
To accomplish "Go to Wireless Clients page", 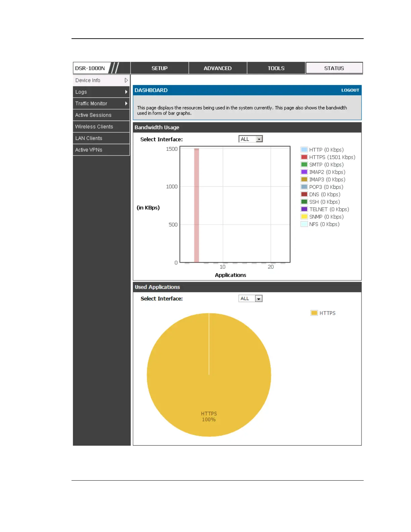I will click(94, 127).
